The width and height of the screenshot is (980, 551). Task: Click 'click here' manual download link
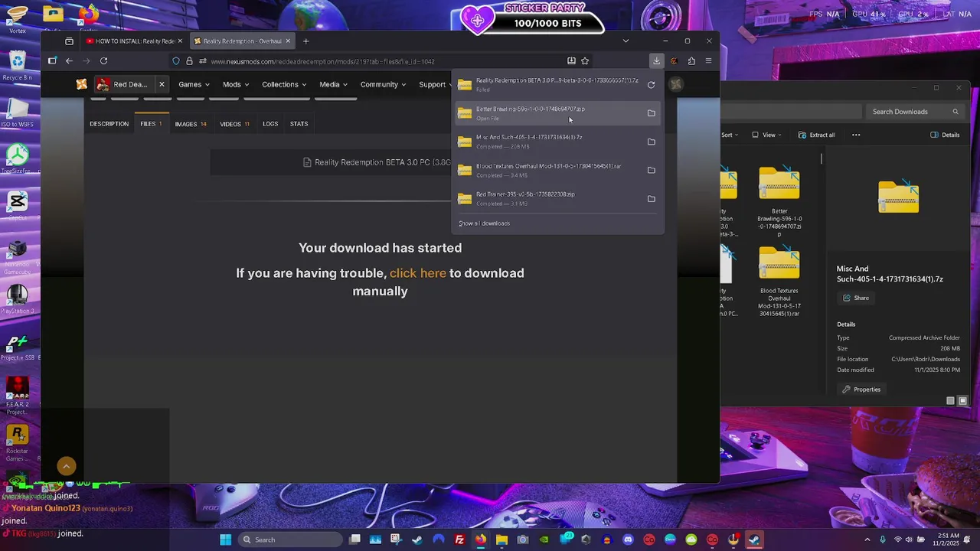(x=417, y=273)
